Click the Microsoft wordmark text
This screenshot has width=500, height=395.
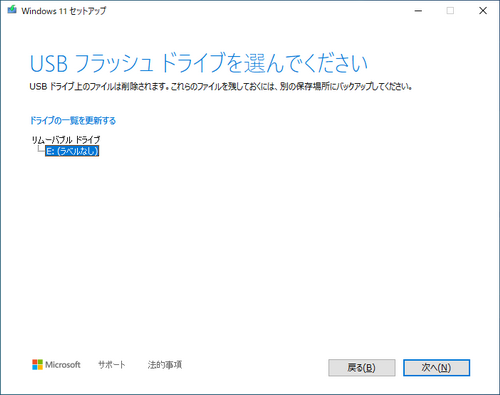[x=63, y=365]
